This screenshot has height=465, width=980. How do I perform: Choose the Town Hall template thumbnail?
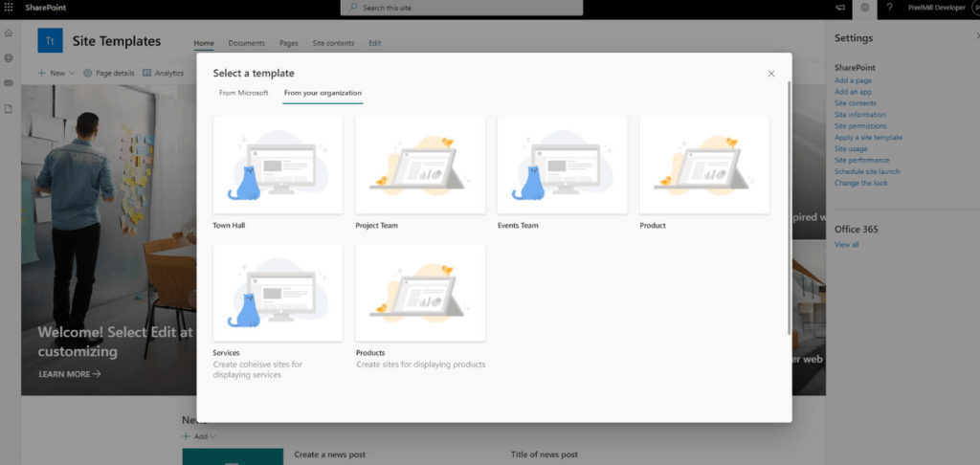[x=278, y=165]
